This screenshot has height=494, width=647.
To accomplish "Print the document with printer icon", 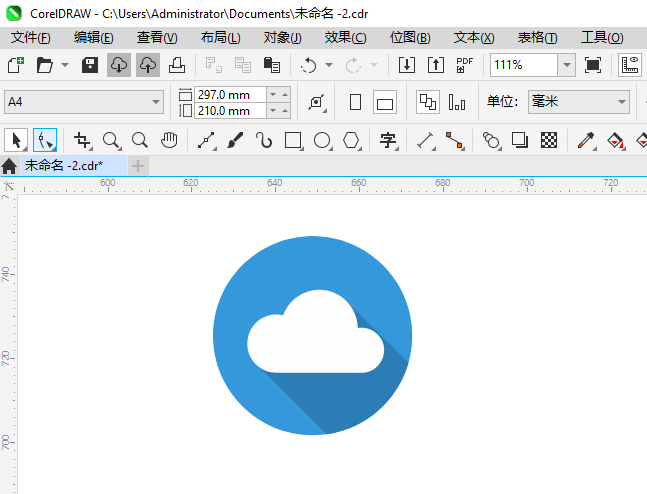I will (177, 65).
